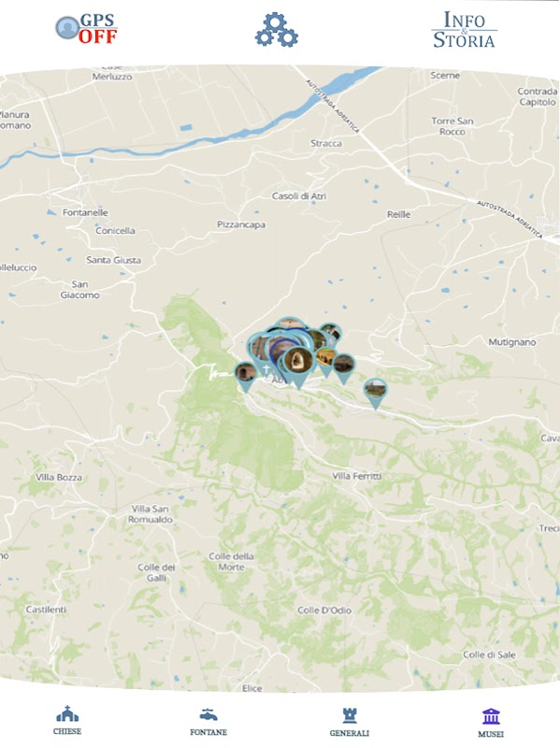Image resolution: width=560 pixels, height=748 pixels.
Task: Open settings via the three gears icon
Action: (x=277, y=30)
